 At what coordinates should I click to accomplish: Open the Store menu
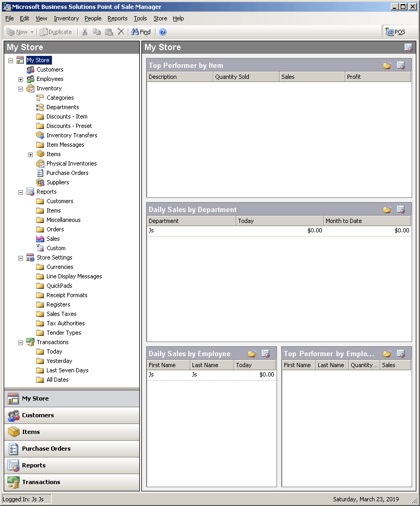[x=160, y=18]
